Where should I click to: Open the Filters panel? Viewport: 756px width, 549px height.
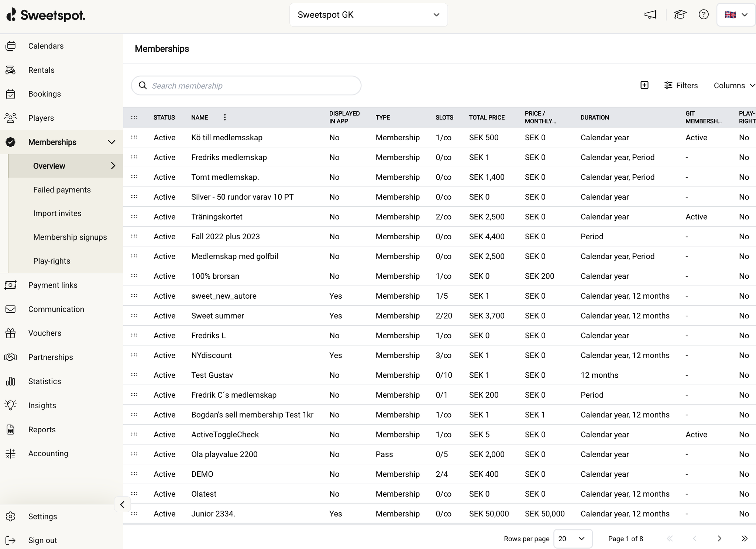coord(681,86)
